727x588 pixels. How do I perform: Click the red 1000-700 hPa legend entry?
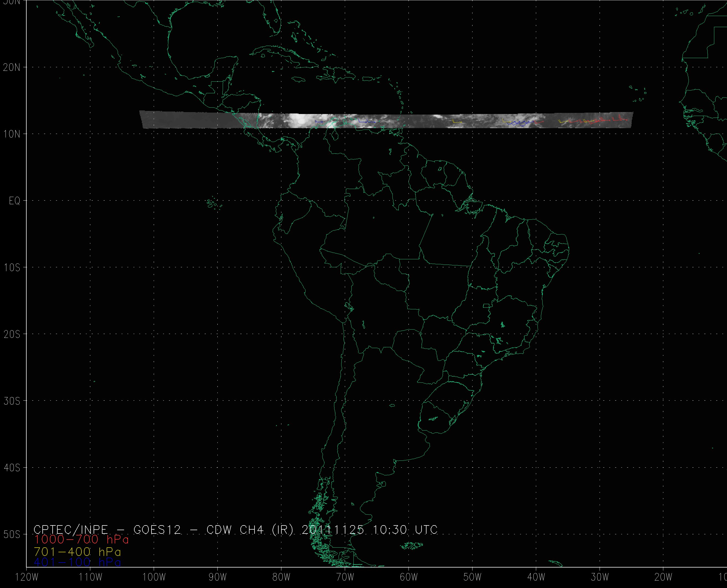[x=81, y=540]
